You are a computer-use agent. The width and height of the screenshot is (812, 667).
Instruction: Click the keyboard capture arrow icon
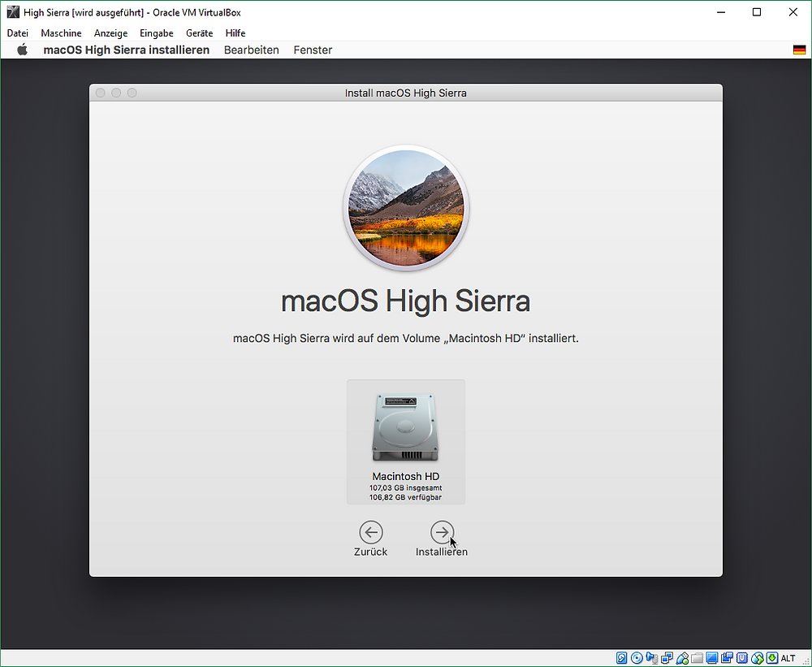pos(772,658)
